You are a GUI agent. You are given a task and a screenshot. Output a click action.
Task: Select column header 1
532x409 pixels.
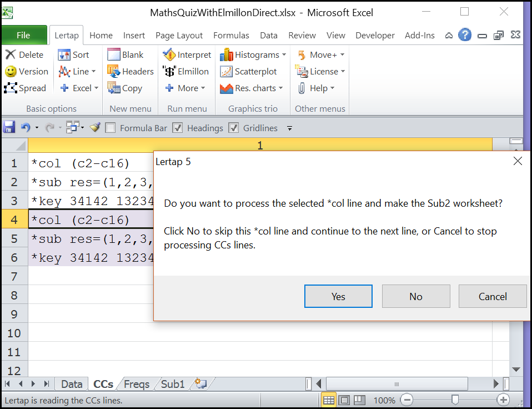click(260, 145)
